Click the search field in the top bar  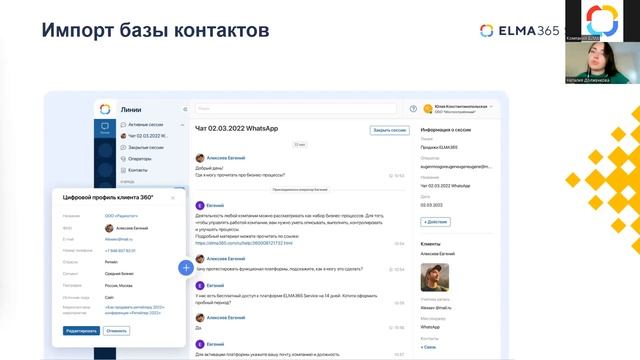tap(296, 109)
